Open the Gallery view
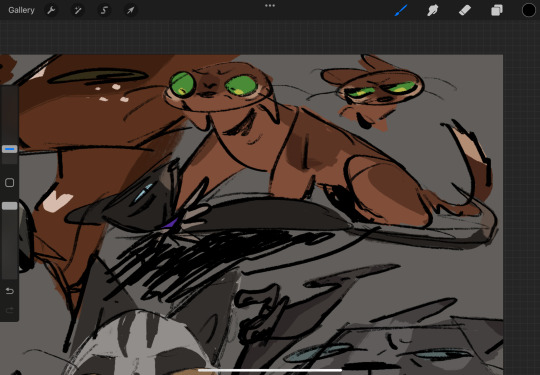This screenshot has width=540, height=375. point(21,10)
